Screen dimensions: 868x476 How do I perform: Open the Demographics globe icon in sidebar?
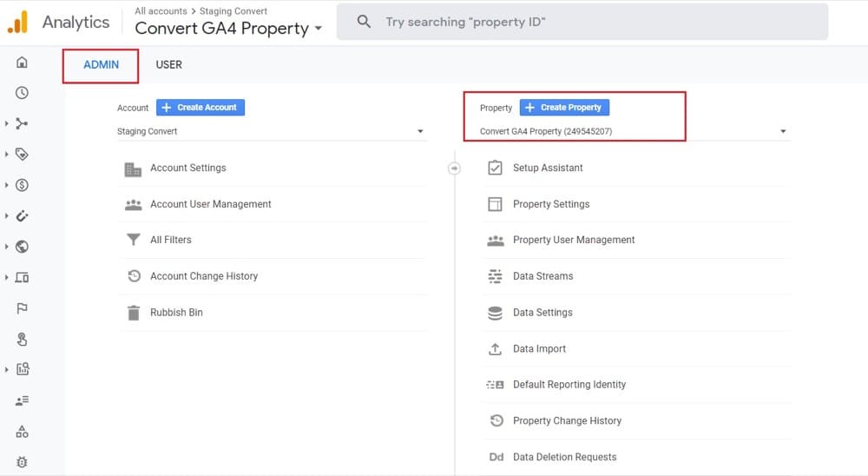(x=22, y=247)
